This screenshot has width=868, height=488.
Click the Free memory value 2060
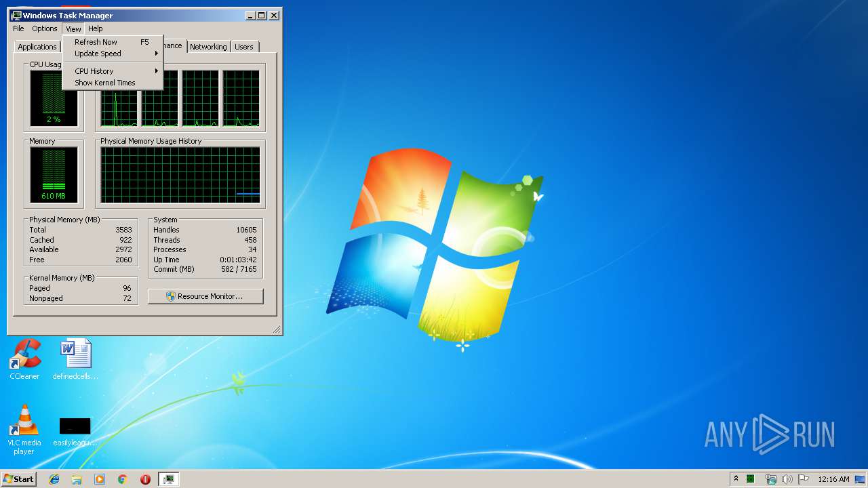click(x=123, y=260)
